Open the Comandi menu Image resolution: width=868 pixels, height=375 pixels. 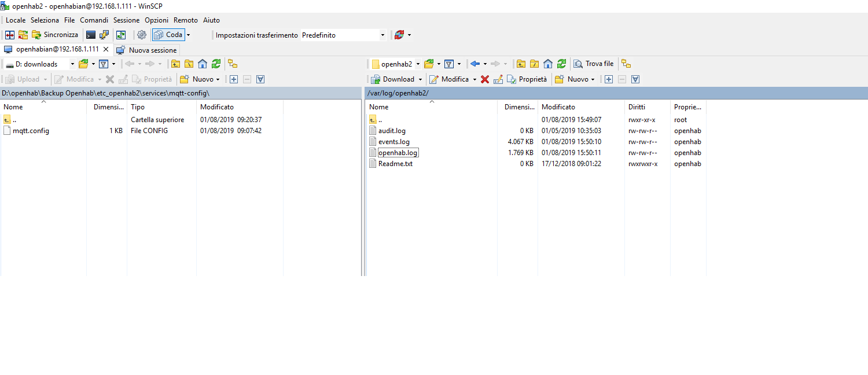pyautogui.click(x=94, y=20)
